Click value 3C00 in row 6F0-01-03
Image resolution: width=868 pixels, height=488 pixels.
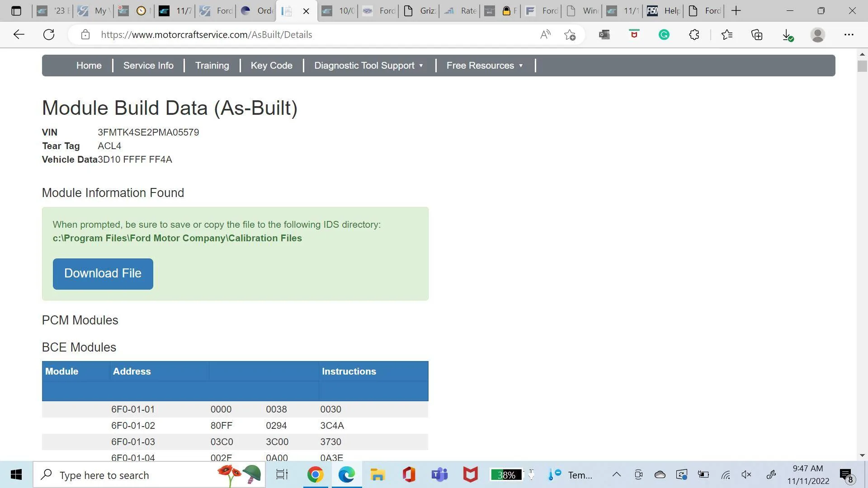277,442
